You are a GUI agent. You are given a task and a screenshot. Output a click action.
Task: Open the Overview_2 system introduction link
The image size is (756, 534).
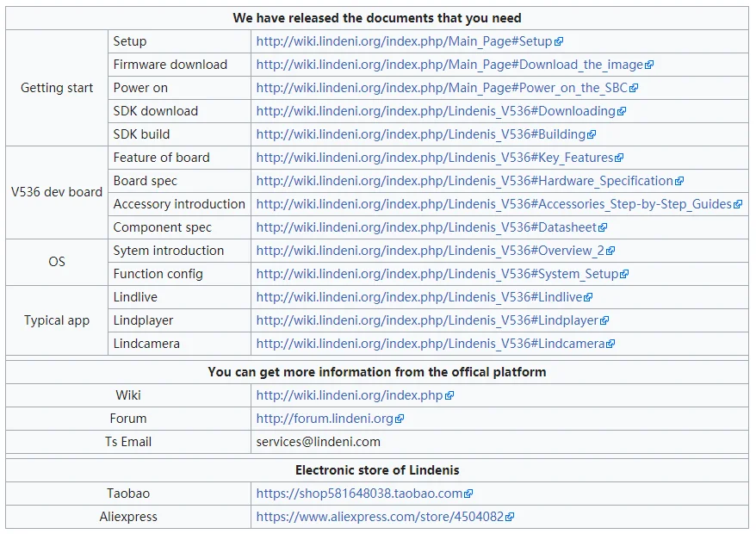pos(431,251)
